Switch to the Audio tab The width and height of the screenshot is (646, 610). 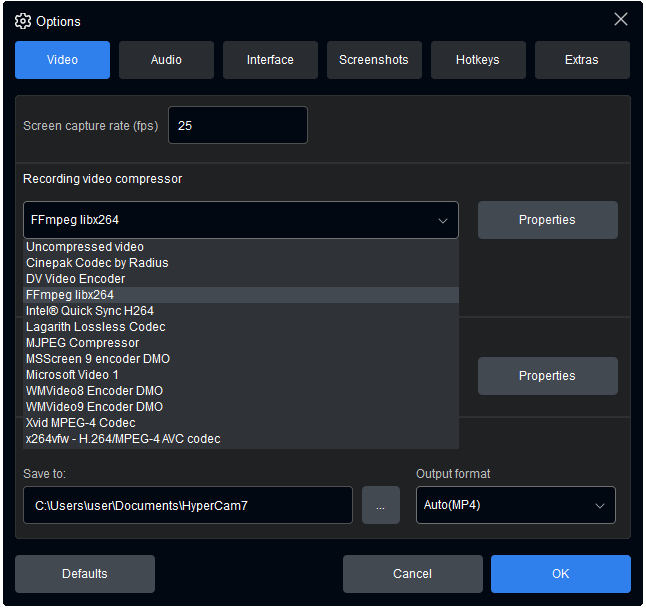(166, 60)
